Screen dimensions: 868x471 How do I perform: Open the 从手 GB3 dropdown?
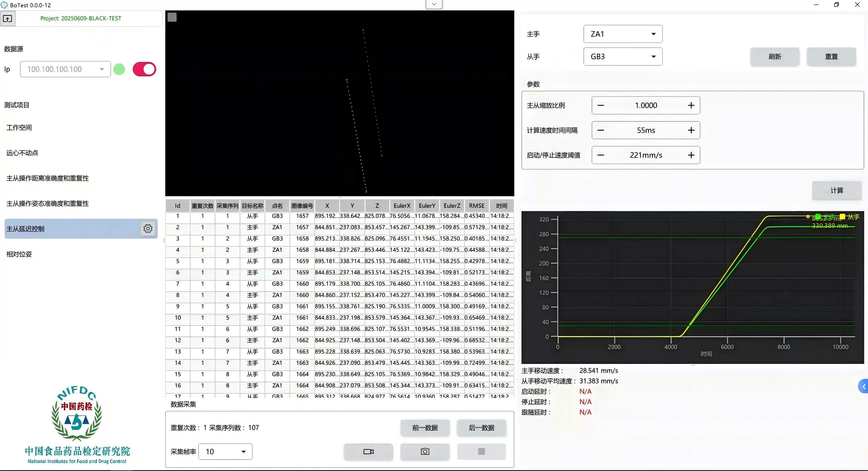pos(623,56)
